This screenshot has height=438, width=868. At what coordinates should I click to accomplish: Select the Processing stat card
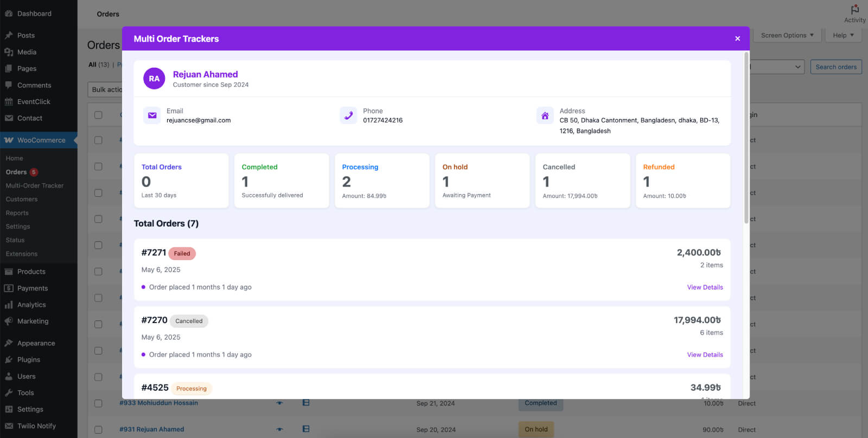[382, 181]
